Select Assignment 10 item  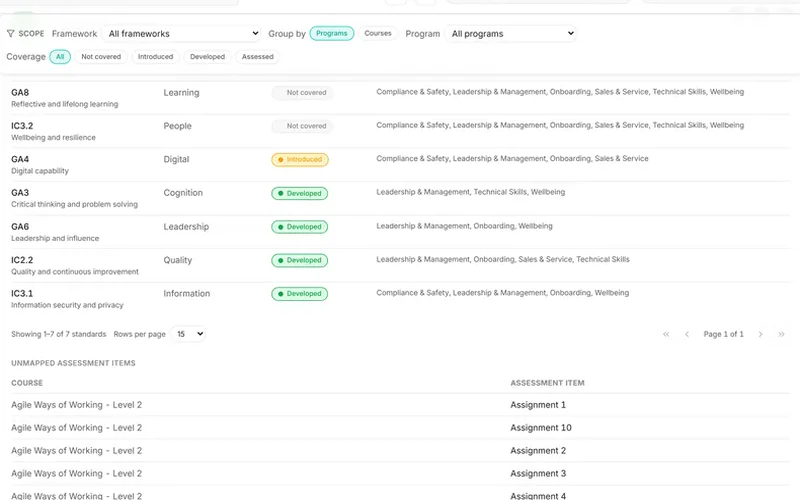[541, 428]
